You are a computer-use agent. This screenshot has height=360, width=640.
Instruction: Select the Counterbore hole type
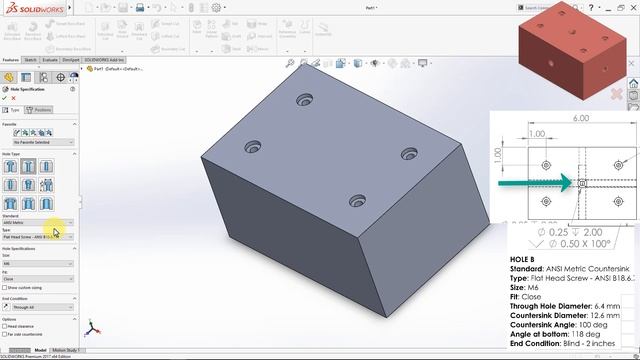point(10,166)
